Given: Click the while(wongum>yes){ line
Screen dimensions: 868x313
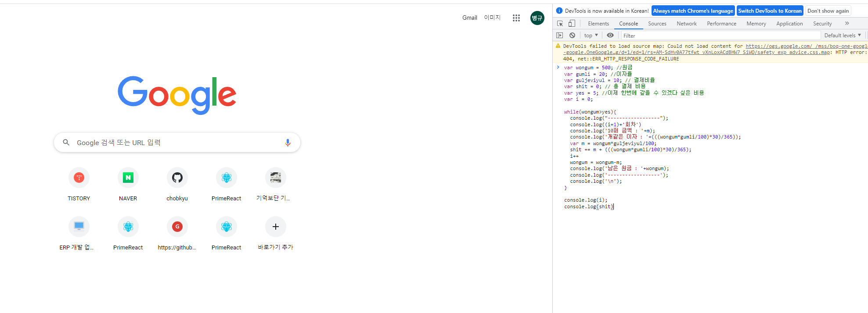Looking at the screenshot, I should tap(590, 112).
